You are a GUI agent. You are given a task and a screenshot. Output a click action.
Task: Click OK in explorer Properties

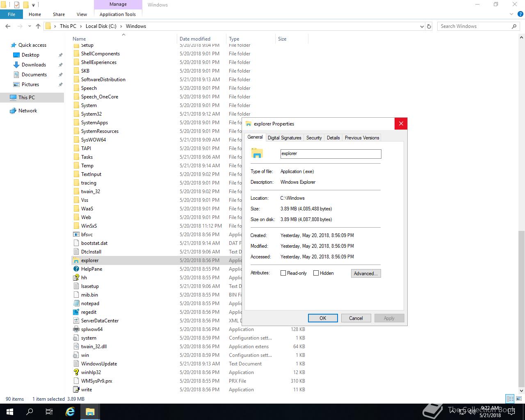pos(323,318)
